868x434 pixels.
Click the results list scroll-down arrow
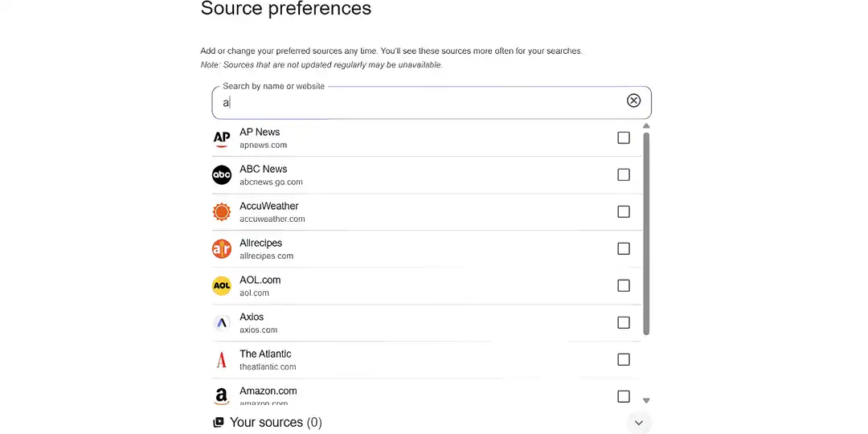(x=646, y=400)
